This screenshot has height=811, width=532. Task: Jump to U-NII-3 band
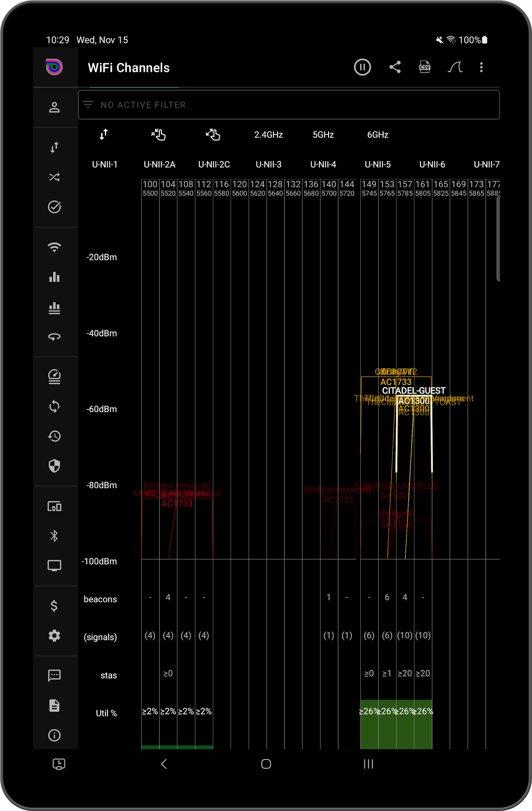[x=269, y=165]
